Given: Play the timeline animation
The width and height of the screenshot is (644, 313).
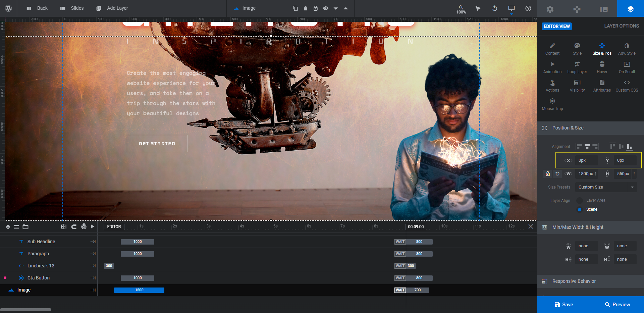Looking at the screenshot, I should tap(93, 226).
